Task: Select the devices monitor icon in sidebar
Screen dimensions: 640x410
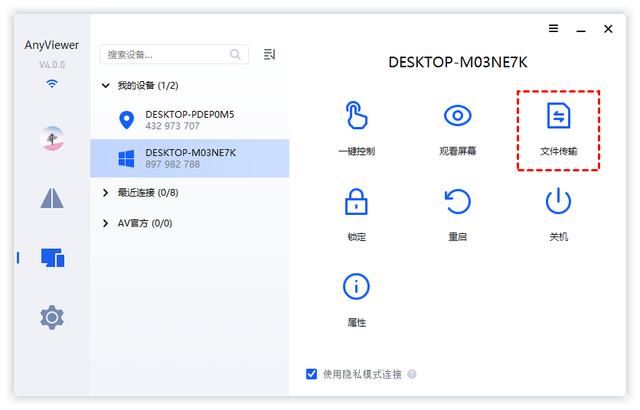Action: pos(52,258)
